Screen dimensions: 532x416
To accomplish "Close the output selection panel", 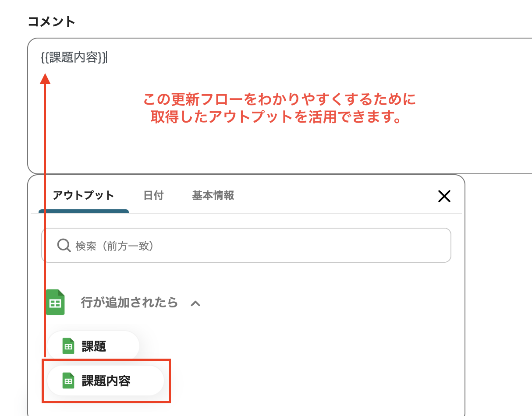I will pyautogui.click(x=444, y=196).
